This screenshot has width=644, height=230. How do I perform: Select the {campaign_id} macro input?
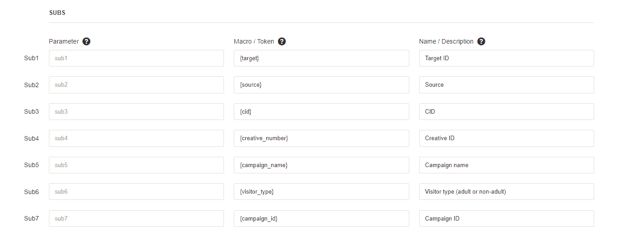[321, 218]
